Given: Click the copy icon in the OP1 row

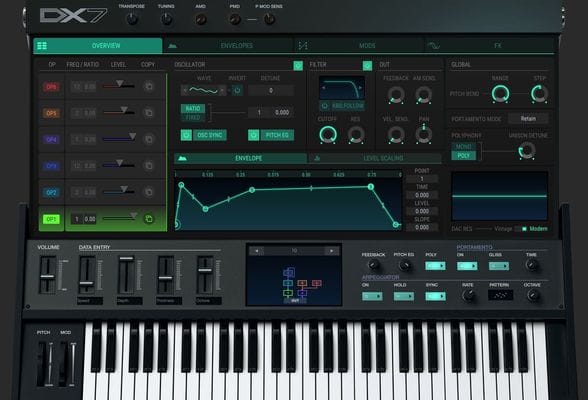Looking at the screenshot, I should click(149, 219).
